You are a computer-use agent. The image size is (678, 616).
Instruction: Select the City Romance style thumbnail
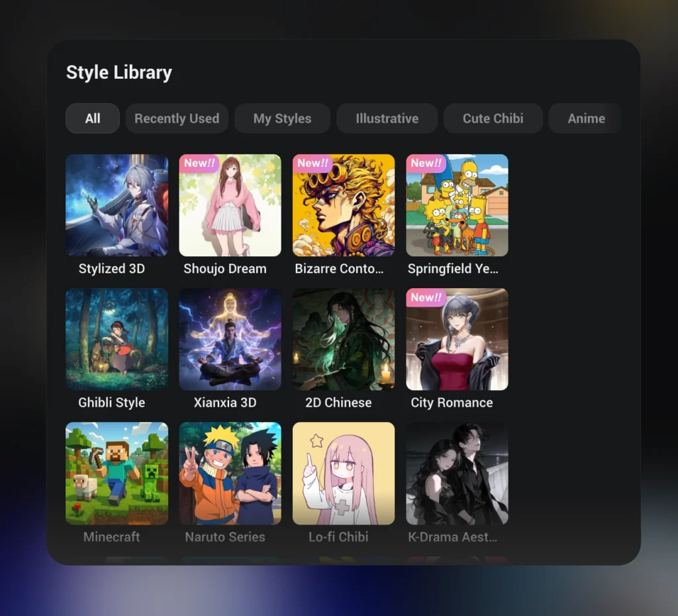pyautogui.click(x=457, y=339)
